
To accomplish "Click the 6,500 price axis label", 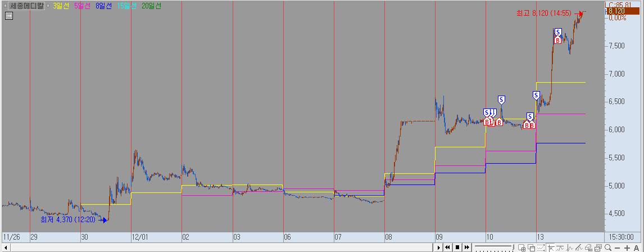I will click(x=616, y=102).
